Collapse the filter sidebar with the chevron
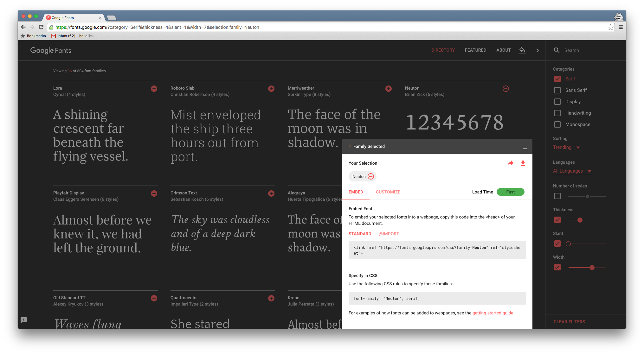 538,50
